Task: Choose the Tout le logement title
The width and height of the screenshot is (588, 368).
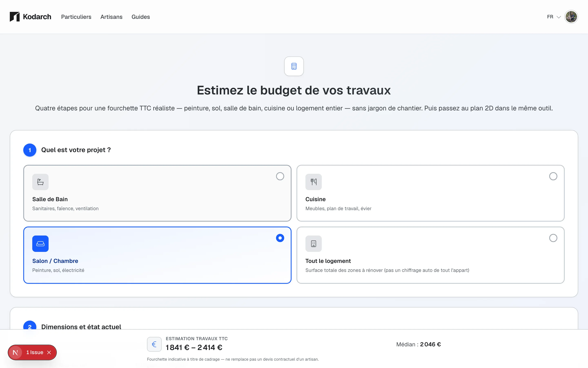Action: (x=328, y=261)
